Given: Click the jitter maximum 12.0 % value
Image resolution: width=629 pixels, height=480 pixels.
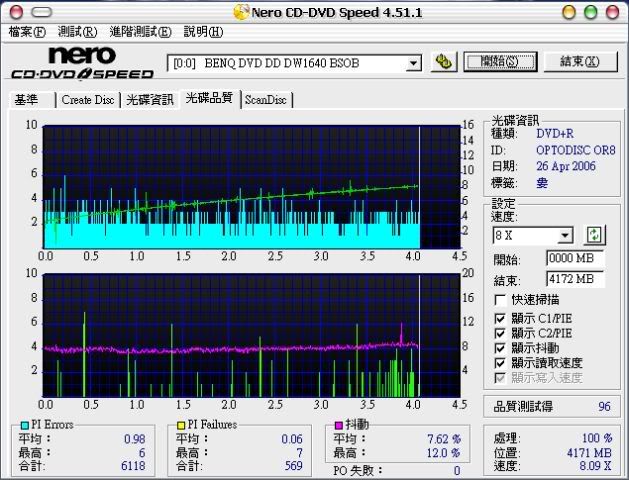Looking at the screenshot, I should click(x=443, y=453).
